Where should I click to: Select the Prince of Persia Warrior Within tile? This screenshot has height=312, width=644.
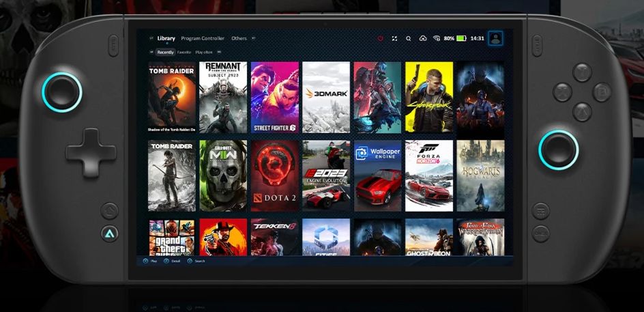pyautogui.click(x=480, y=237)
